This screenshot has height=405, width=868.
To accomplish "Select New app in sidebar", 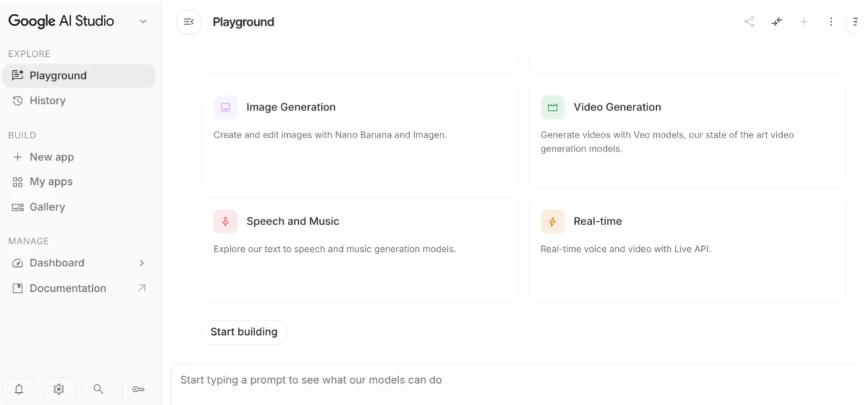I will point(79,157).
